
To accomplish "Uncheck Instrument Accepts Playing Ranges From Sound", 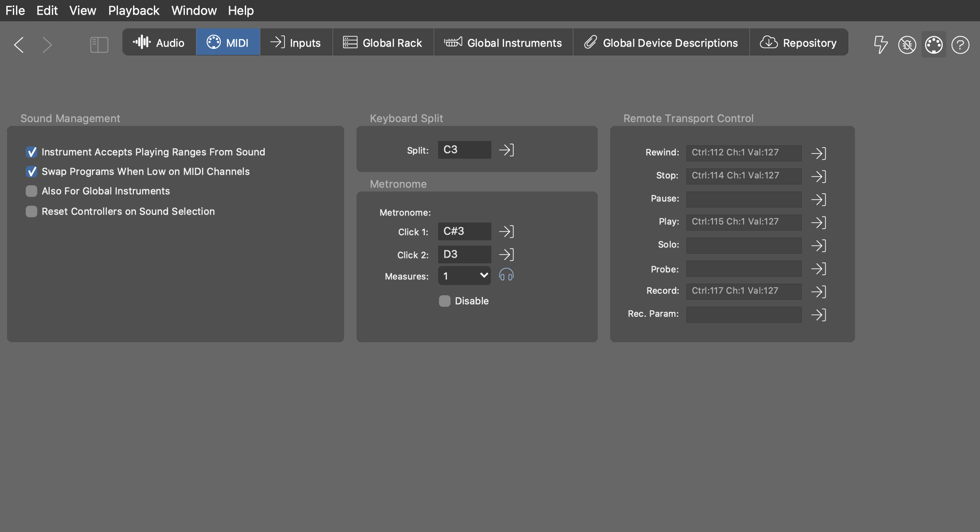I will [31, 152].
